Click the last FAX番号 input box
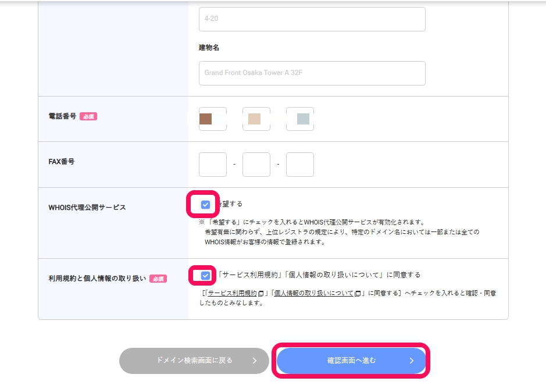546x392 pixels. point(299,164)
